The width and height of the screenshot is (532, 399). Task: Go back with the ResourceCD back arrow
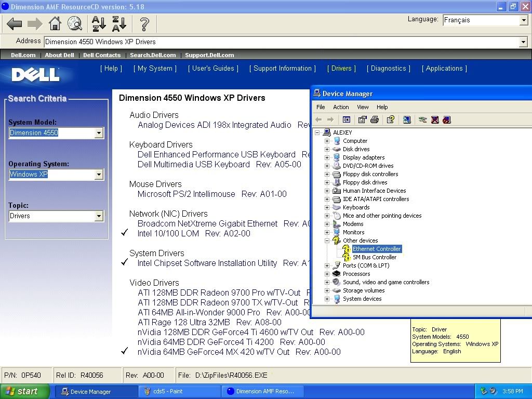[x=14, y=24]
